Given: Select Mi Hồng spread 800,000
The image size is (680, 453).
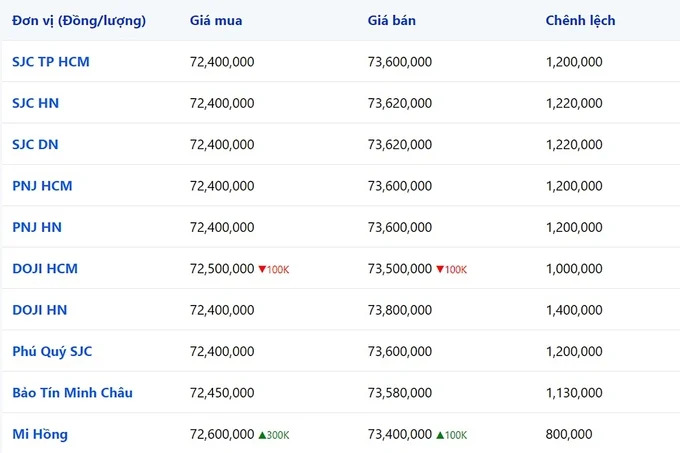Looking at the screenshot, I should point(569,434).
